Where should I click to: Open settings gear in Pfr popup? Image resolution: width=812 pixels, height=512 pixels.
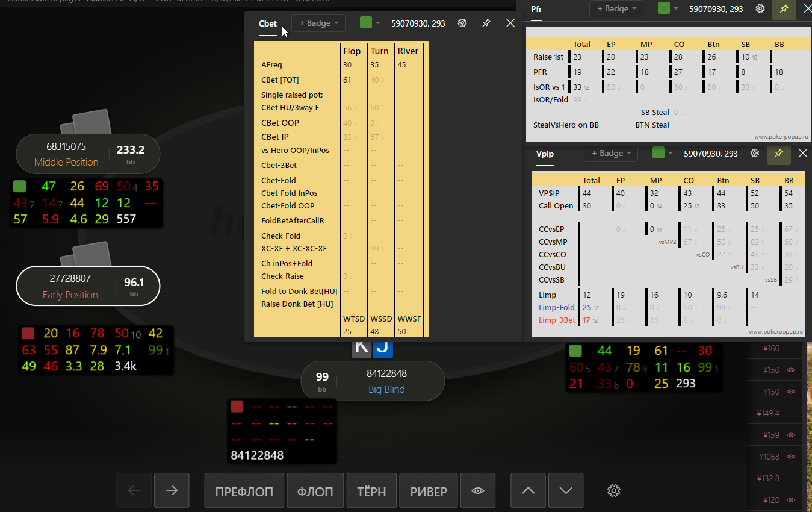pos(760,9)
